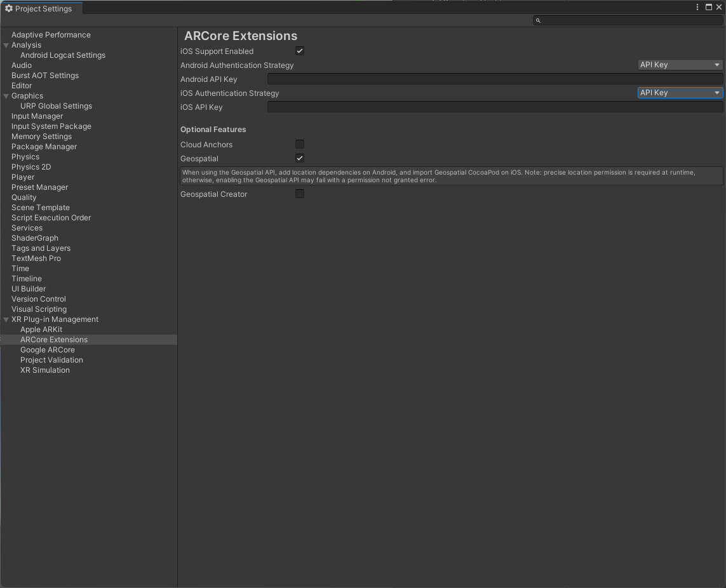Open Player settings

23,177
